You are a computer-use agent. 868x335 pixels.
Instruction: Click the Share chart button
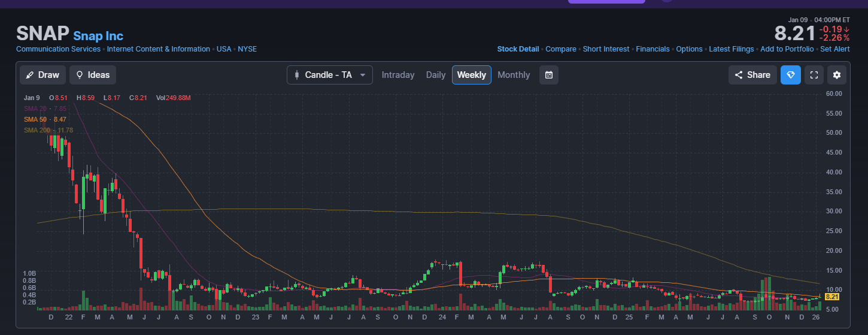pos(752,75)
